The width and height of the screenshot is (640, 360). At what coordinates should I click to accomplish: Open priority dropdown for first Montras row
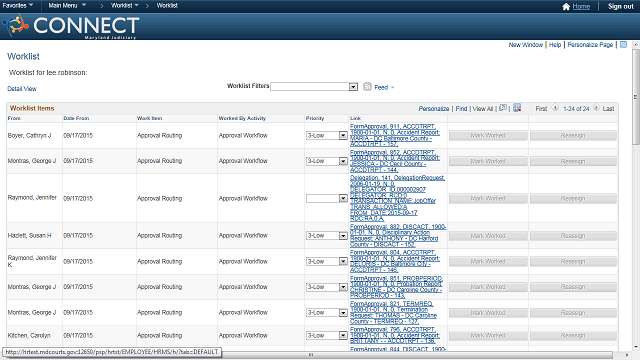coord(327,161)
